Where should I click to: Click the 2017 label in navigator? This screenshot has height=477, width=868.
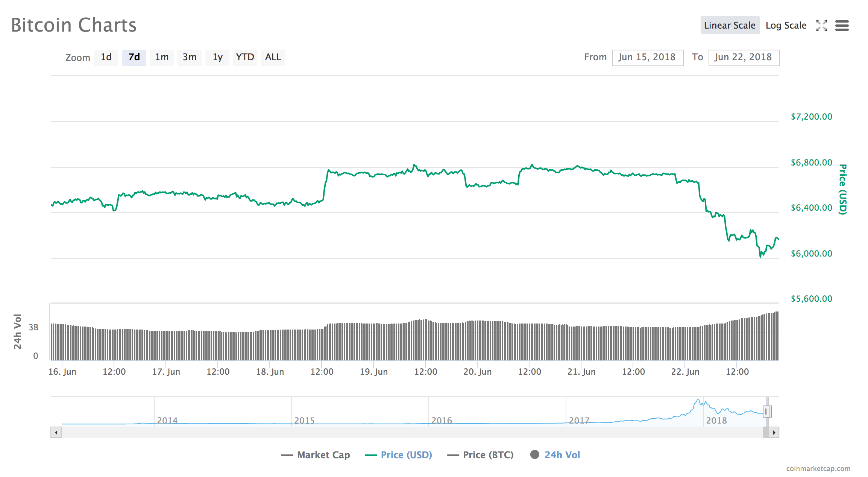click(579, 420)
